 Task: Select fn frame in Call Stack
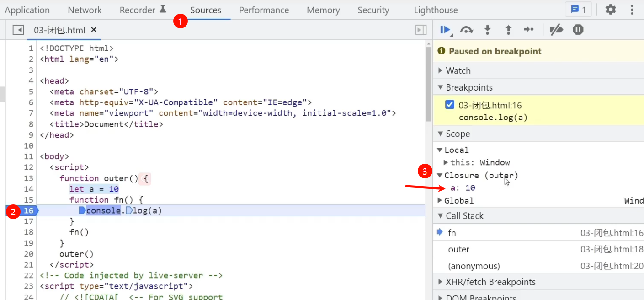click(x=538, y=233)
